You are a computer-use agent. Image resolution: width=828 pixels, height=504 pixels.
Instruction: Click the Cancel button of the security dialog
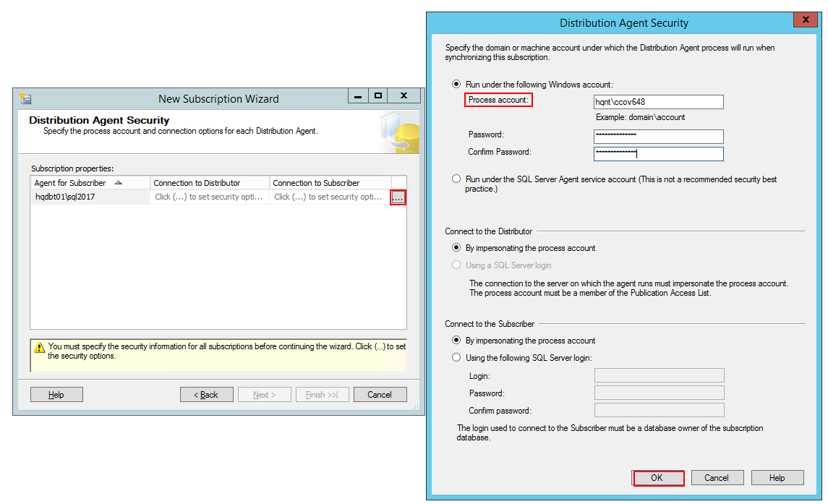(717, 477)
